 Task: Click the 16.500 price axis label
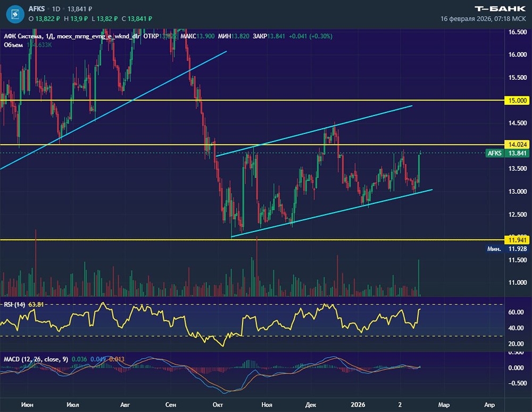pos(518,32)
